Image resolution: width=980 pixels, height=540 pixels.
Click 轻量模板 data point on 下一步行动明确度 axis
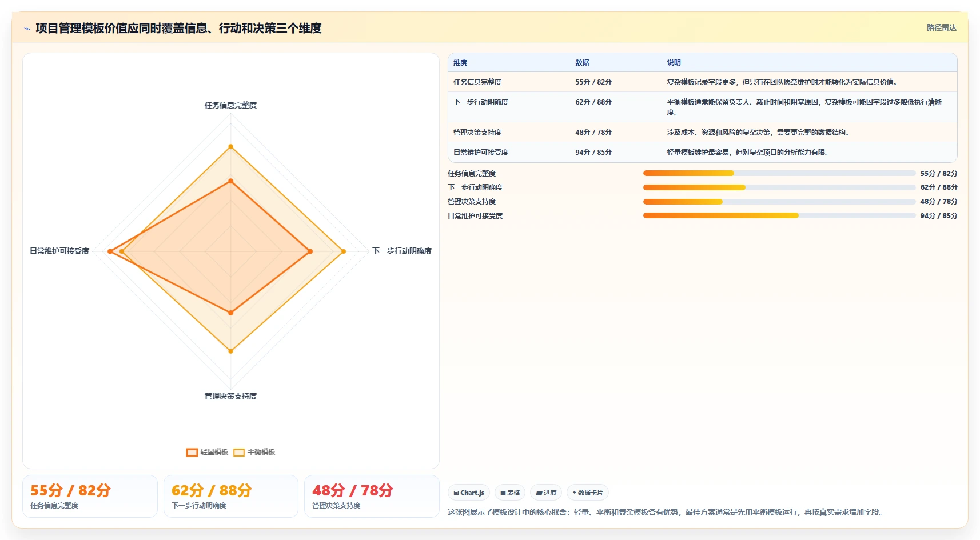click(x=310, y=251)
